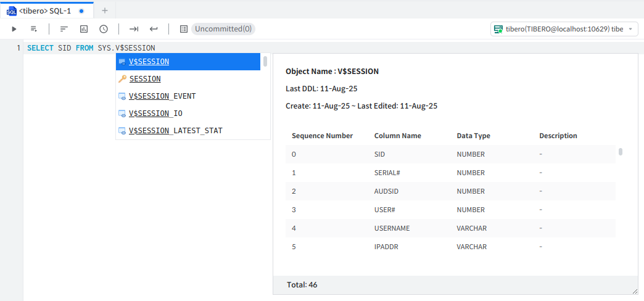Pick V$SESSION_EVENT from suggestions
Image resolution: width=644 pixels, height=301 pixels.
tap(162, 96)
